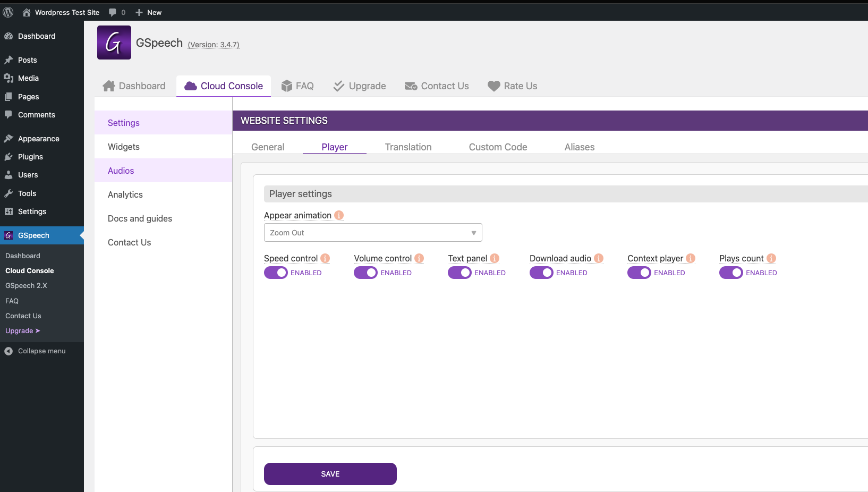868x492 pixels.
Task: Open the Upgrade tab
Action: 360,86
